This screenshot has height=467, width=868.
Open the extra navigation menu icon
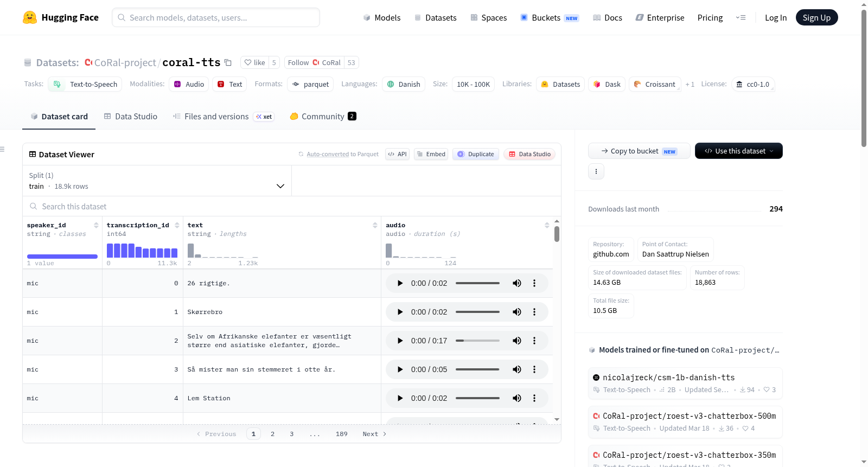pyautogui.click(x=741, y=17)
